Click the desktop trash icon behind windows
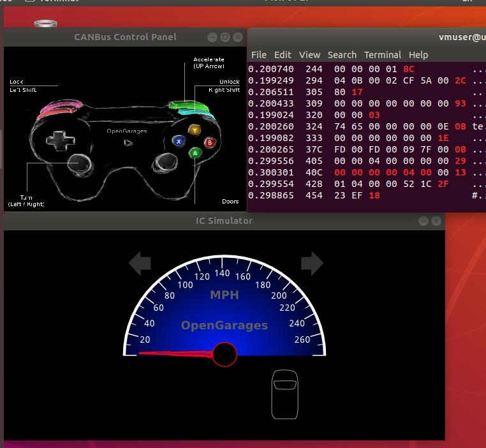The width and height of the screenshot is (486, 448). coord(45,24)
